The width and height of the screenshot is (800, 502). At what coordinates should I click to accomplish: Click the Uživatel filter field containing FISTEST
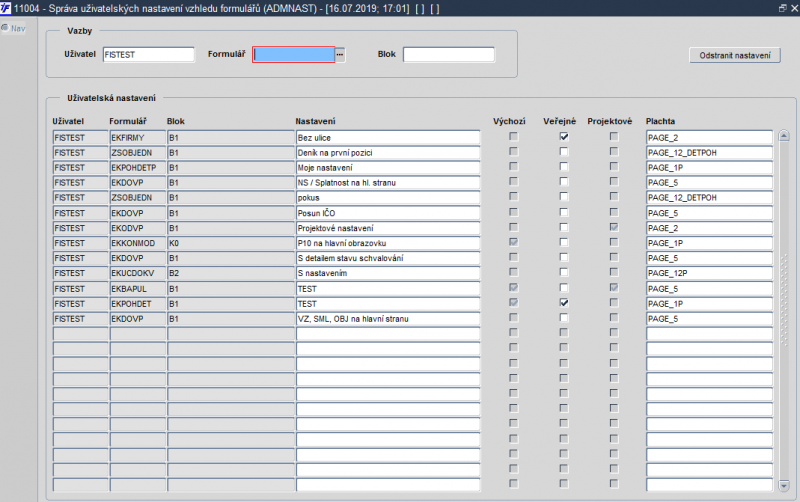pyautogui.click(x=148, y=55)
